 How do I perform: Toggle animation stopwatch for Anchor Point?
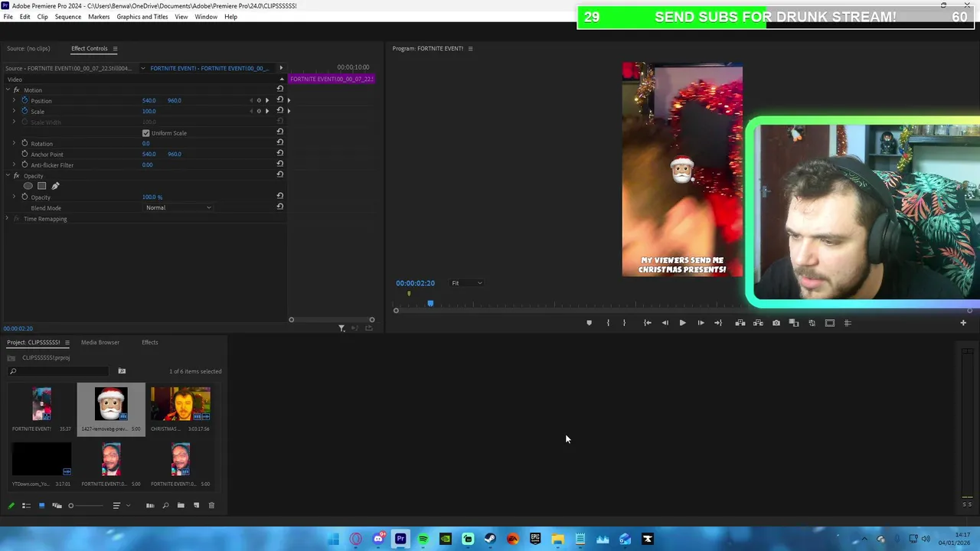coord(24,154)
